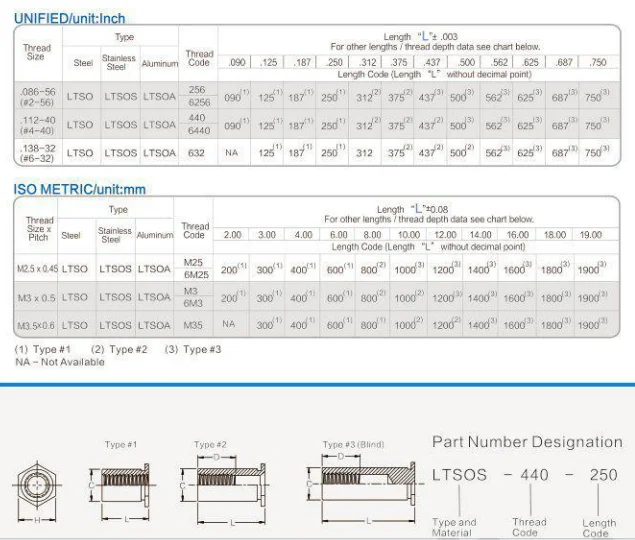Click 250 in the part number example

point(602,475)
